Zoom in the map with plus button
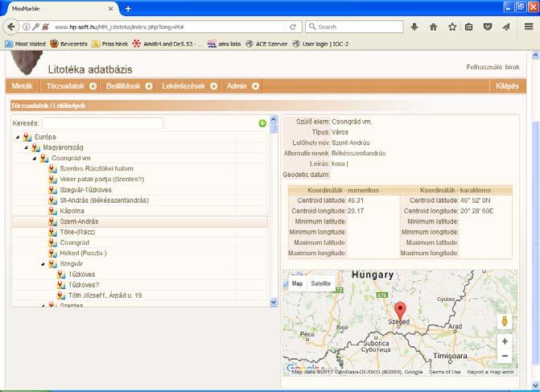This screenshot has width=540, height=392. (x=505, y=341)
